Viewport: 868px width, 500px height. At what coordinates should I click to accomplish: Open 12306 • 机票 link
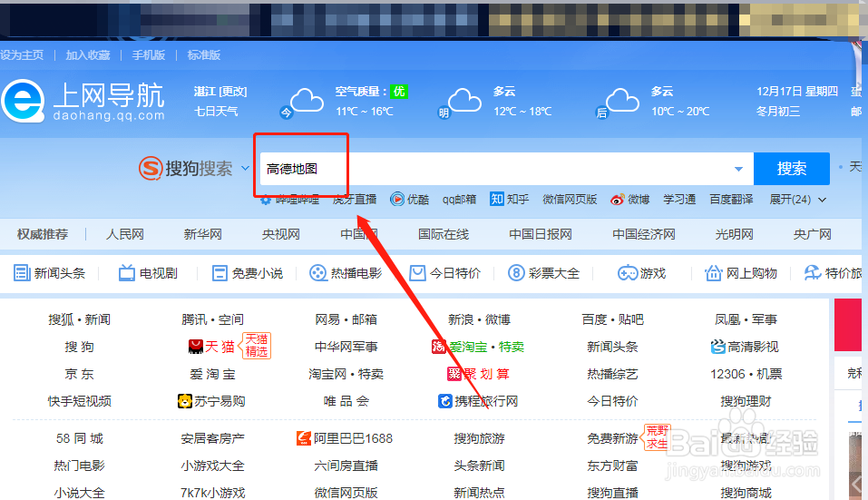pos(746,374)
